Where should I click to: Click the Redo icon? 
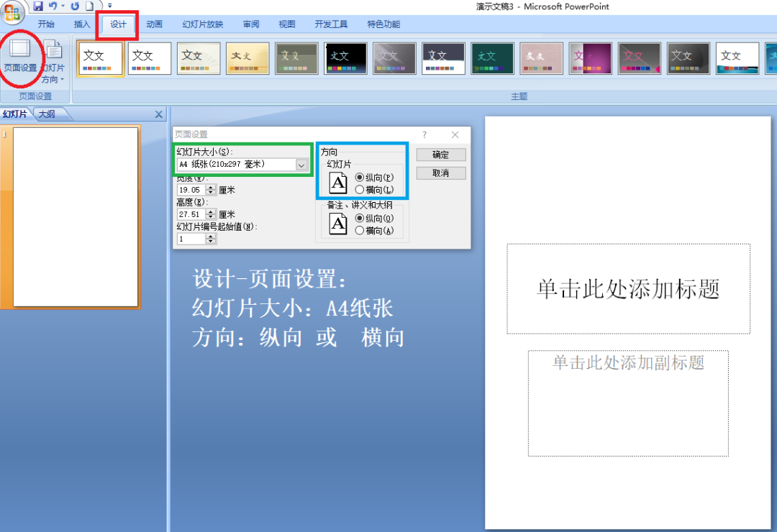(75, 6)
